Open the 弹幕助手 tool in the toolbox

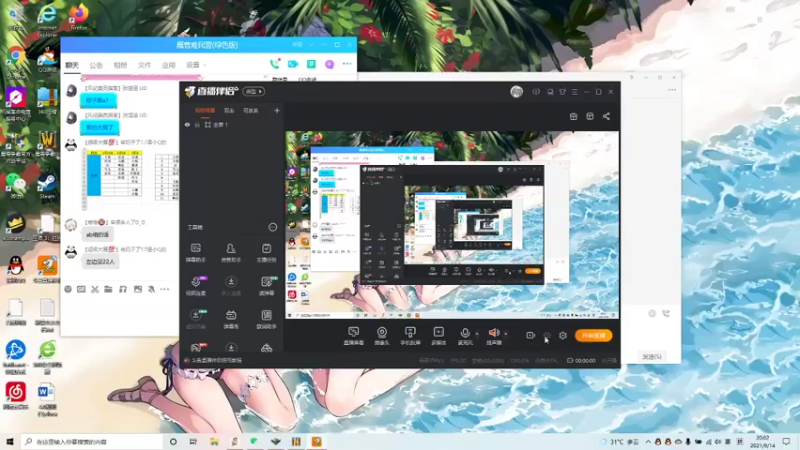(x=195, y=253)
